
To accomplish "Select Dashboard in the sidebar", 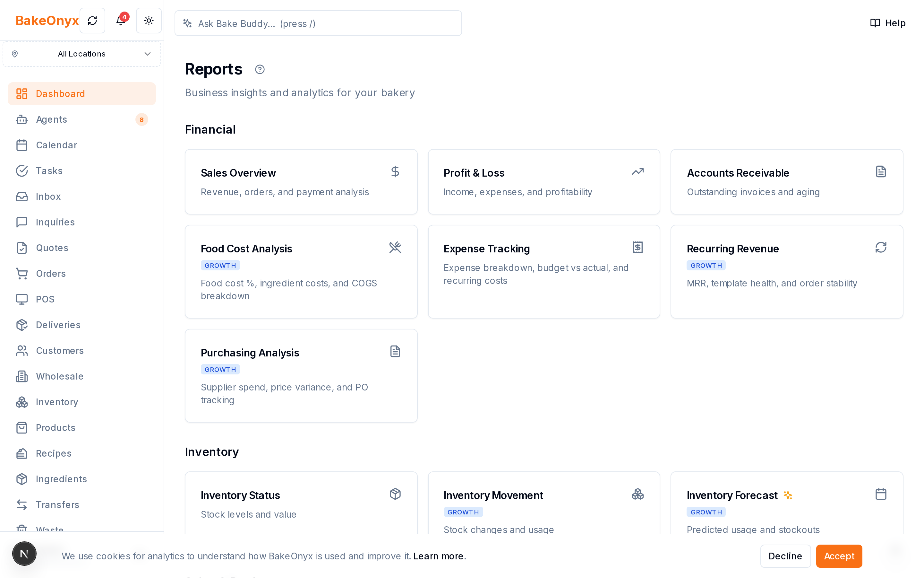I will (82, 94).
